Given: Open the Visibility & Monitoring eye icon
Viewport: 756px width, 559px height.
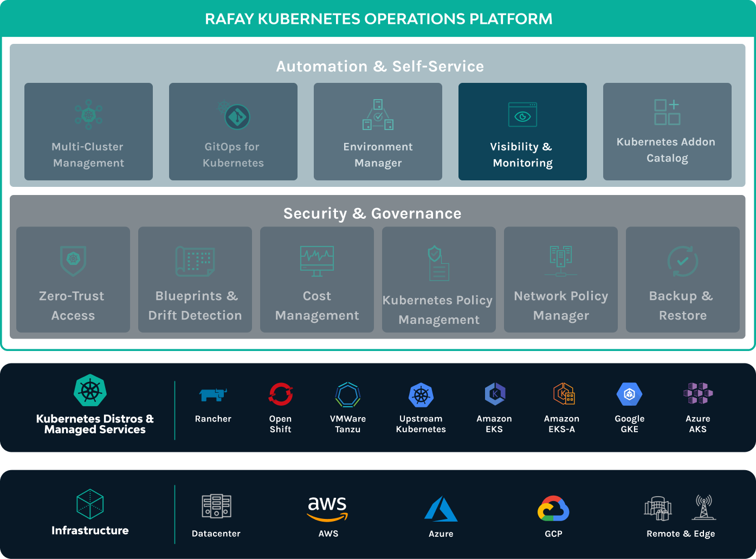Looking at the screenshot, I should 522,115.
